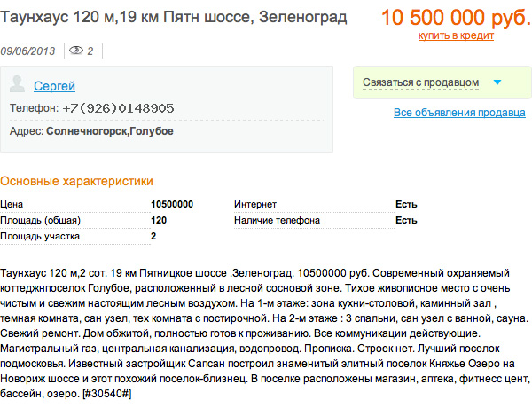Click the listing description paragraph

(265, 330)
